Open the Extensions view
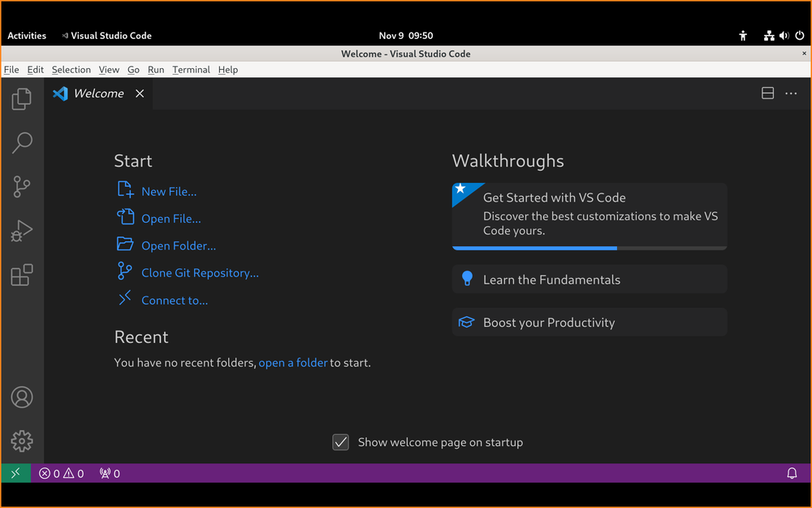 [21, 275]
